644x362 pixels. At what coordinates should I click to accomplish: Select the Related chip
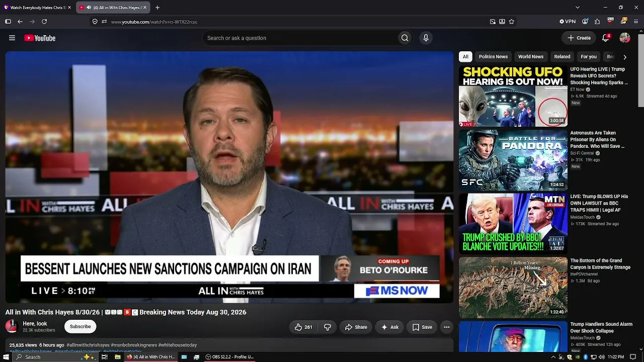562,57
